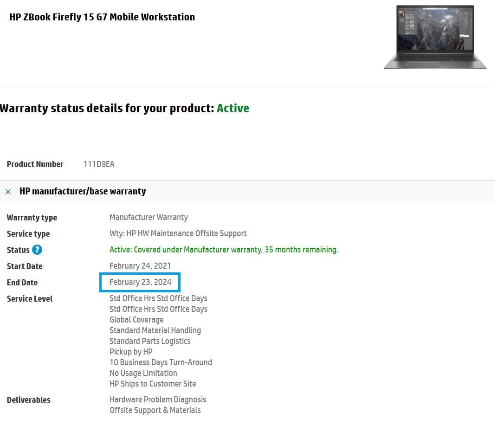
Task: Select the start date February 24, 2021
Action: coord(140,266)
